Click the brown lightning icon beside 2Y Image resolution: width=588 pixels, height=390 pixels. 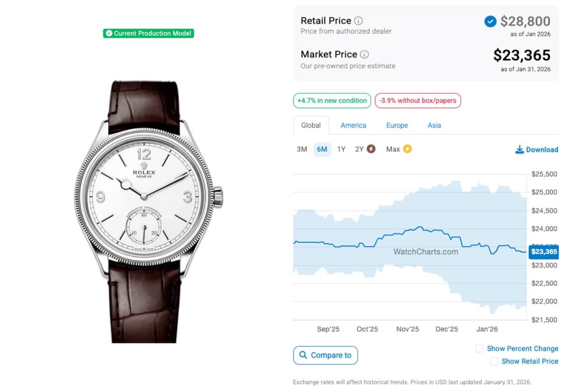371,149
